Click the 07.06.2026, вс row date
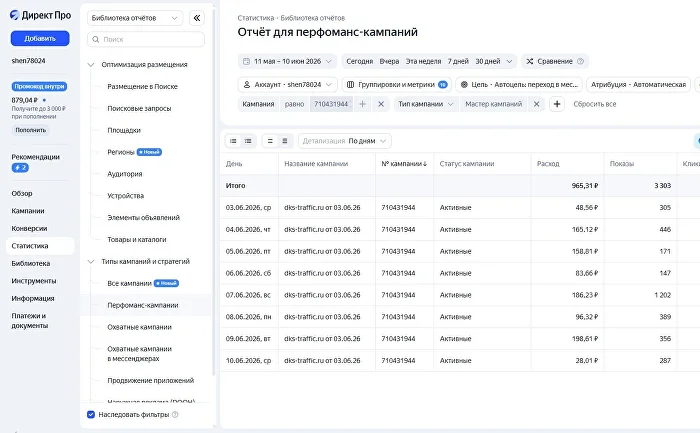 tap(248, 295)
